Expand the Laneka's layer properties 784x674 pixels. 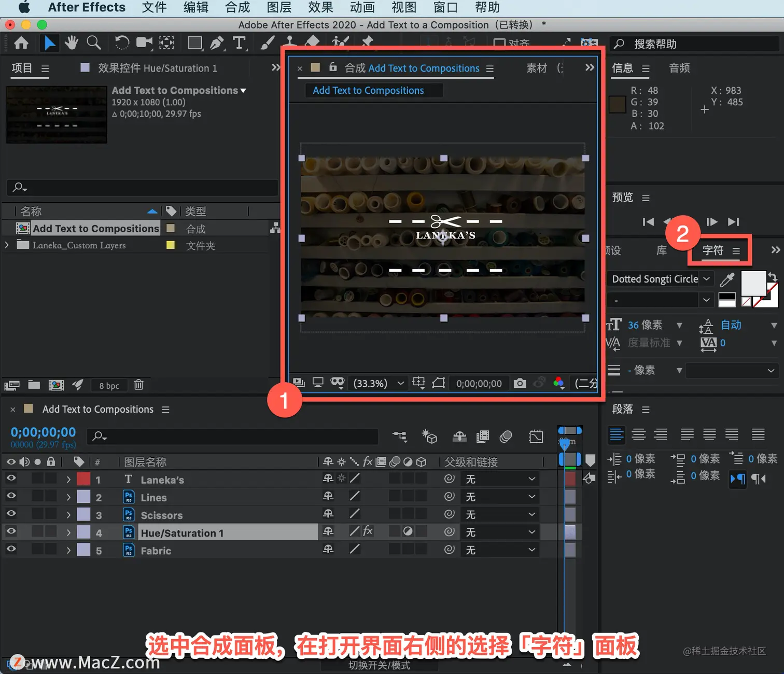(x=68, y=480)
